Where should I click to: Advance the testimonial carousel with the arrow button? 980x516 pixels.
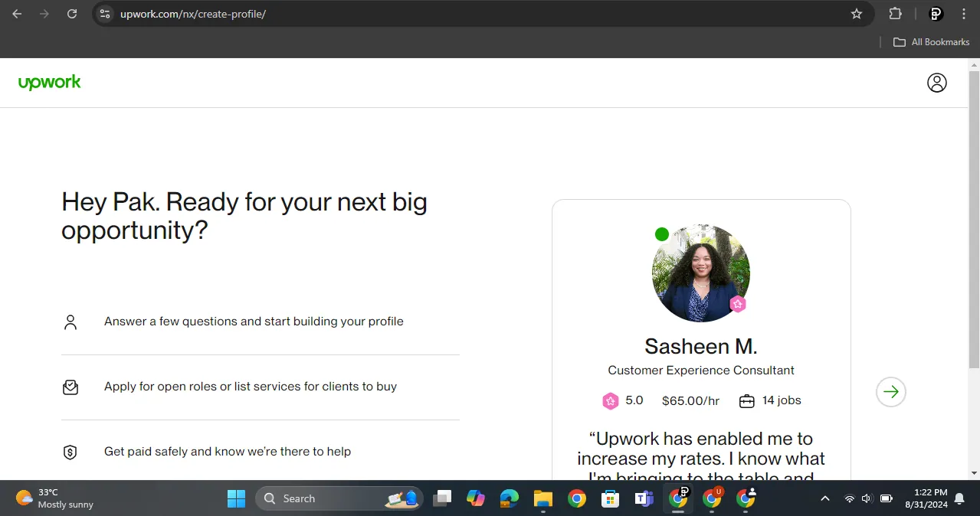[x=890, y=391]
